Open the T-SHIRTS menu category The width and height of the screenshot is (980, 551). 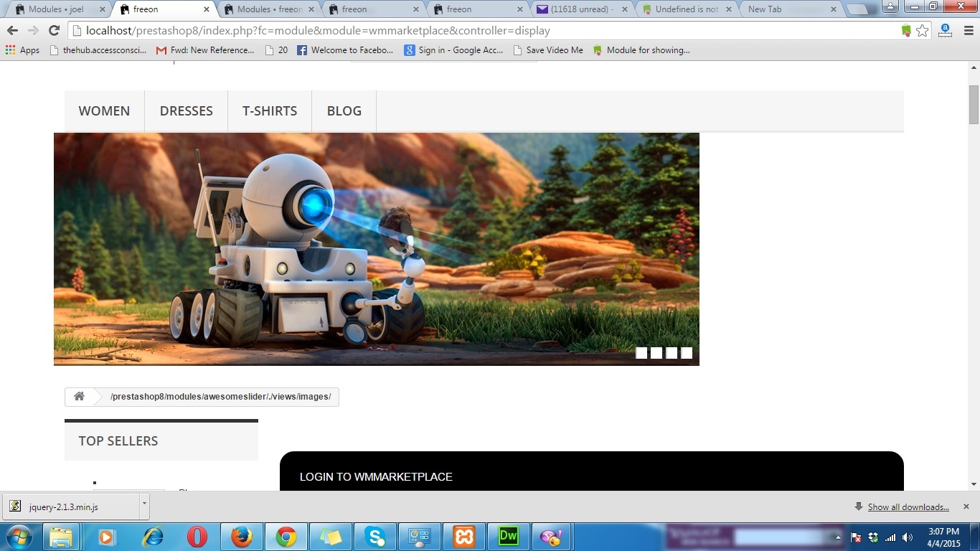click(x=270, y=110)
